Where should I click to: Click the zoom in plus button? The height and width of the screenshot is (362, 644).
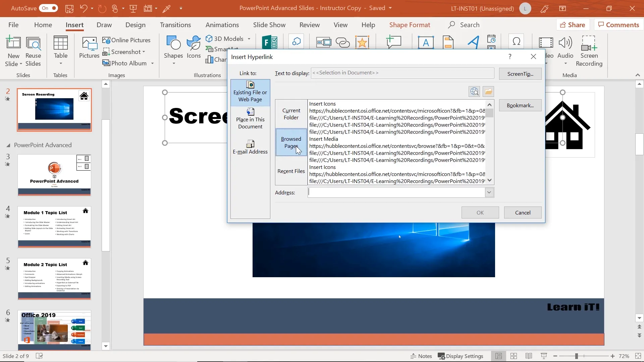[x=612, y=356]
